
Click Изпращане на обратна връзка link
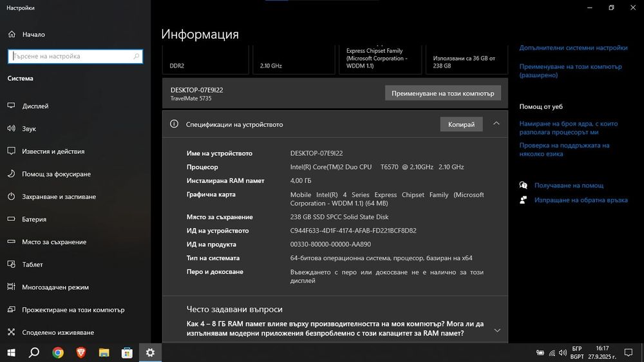[581, 200]
